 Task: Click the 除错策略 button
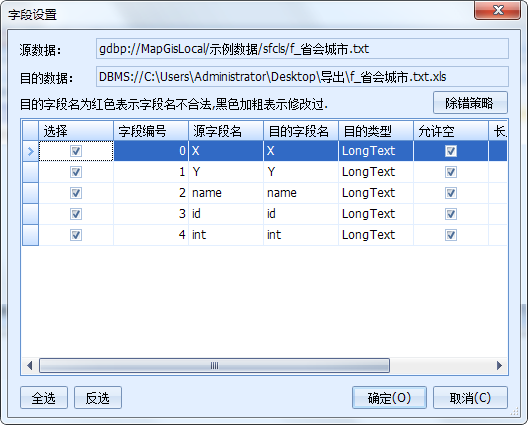coord(470,103)
